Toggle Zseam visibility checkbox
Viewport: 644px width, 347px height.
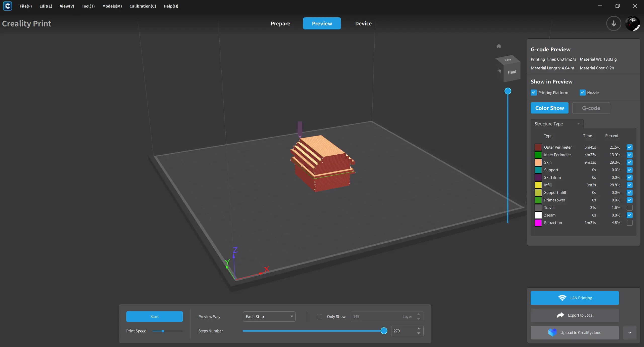tap(629, 215)
